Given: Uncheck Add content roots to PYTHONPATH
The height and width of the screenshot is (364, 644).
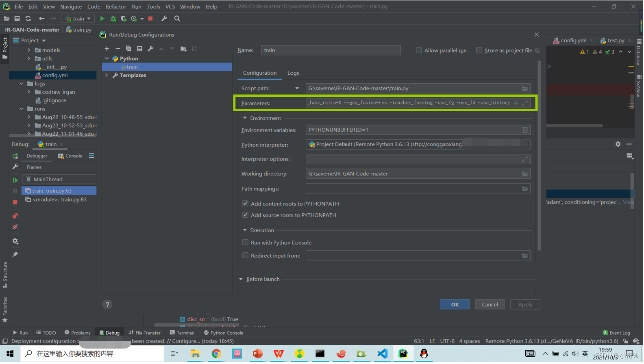Looking at the screenshot, I should click(x=245, y=204).
